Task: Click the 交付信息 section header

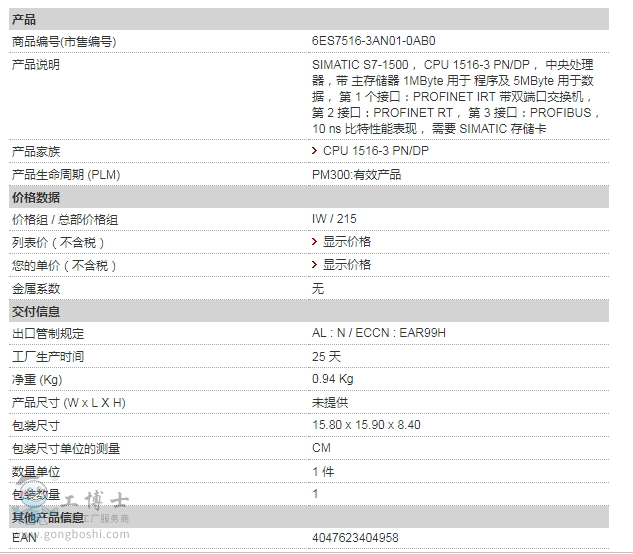Action: (309, 311)
